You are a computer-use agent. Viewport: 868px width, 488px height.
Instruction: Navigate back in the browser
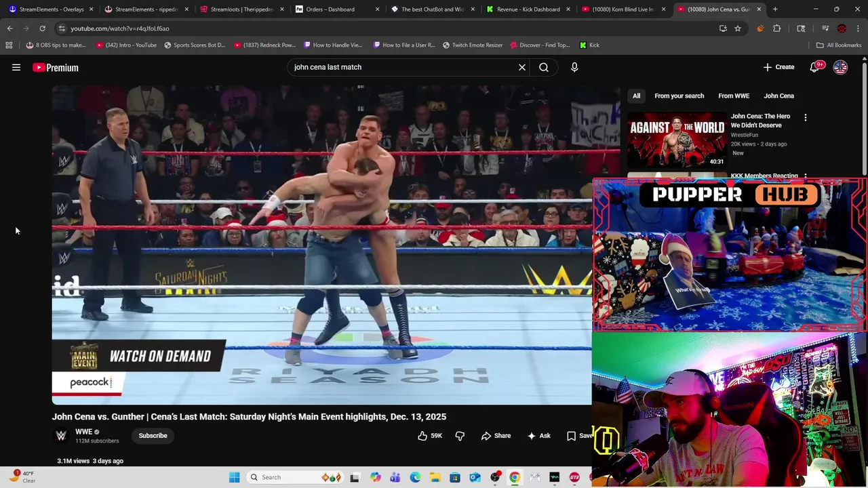pos(9,28)
